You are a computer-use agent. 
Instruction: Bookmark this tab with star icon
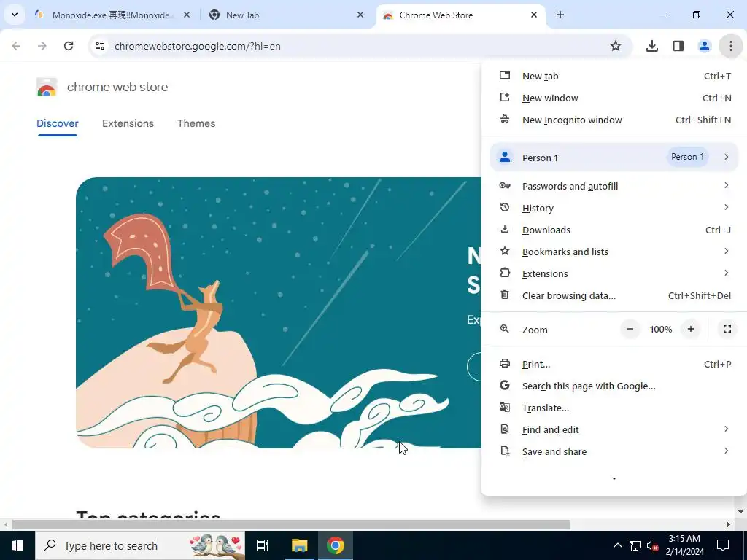click(616, 46)
